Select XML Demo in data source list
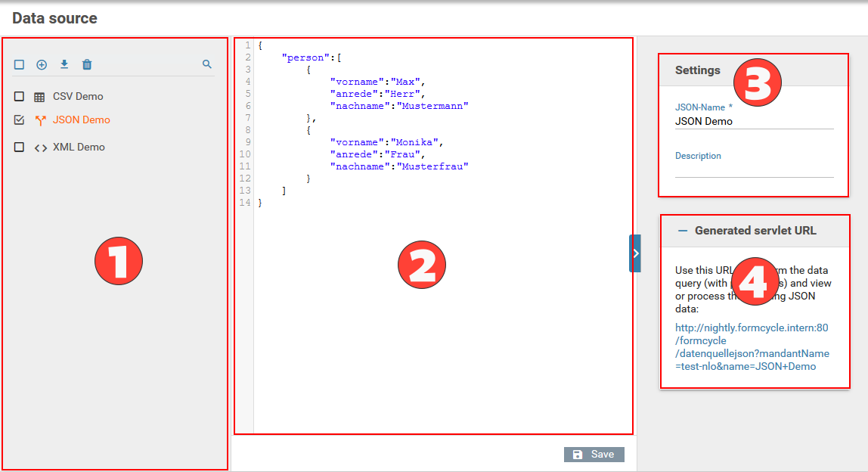Screen dimensions: 868x472 tap(79, 147)
